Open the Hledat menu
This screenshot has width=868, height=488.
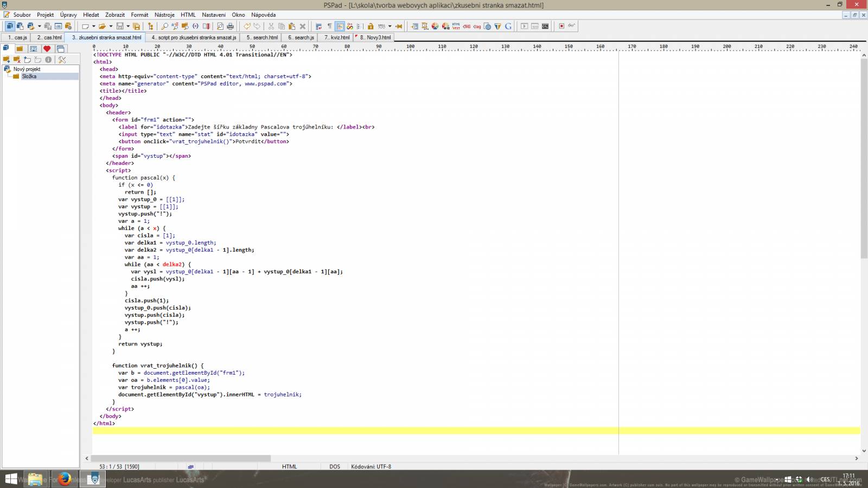click(91, 15)
